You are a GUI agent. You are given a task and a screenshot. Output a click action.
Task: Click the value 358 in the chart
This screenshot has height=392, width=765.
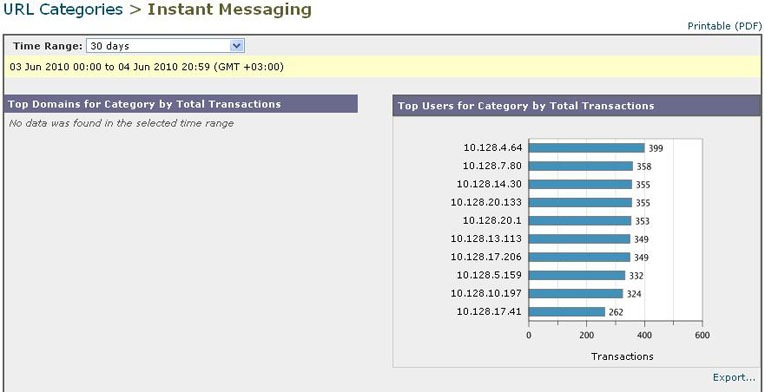[x=644, y=166]
